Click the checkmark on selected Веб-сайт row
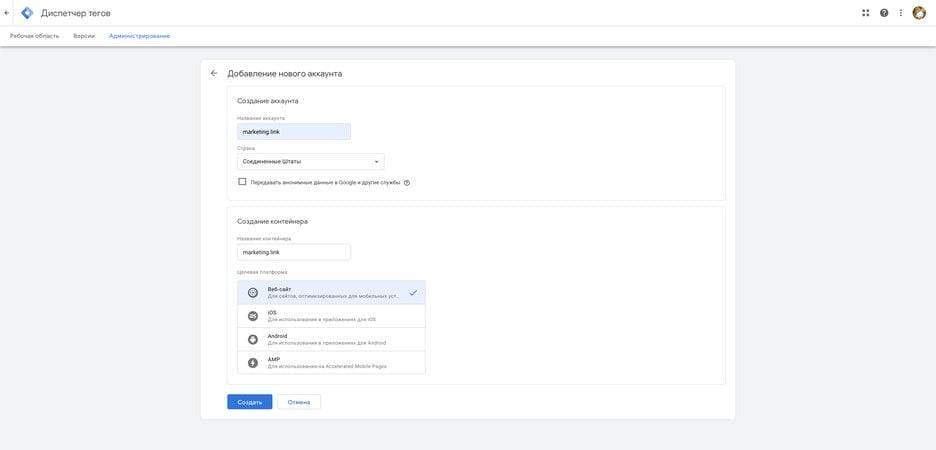 (x=413, y=292)
